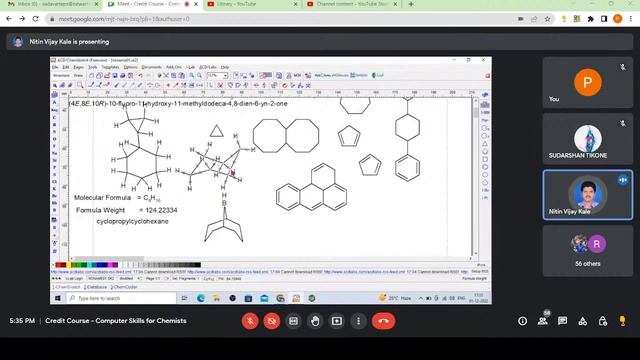
Task: Open host controls lock icon
Action: pos(602,321)
